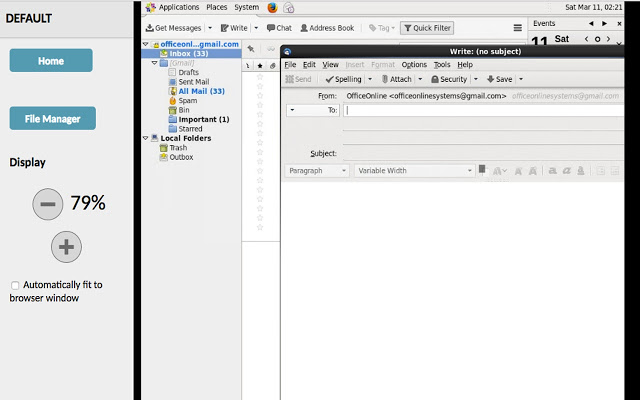The image size is (640, 400).
Task: Select the Inbox (33) folder
Action: click(x=191, y=53)
